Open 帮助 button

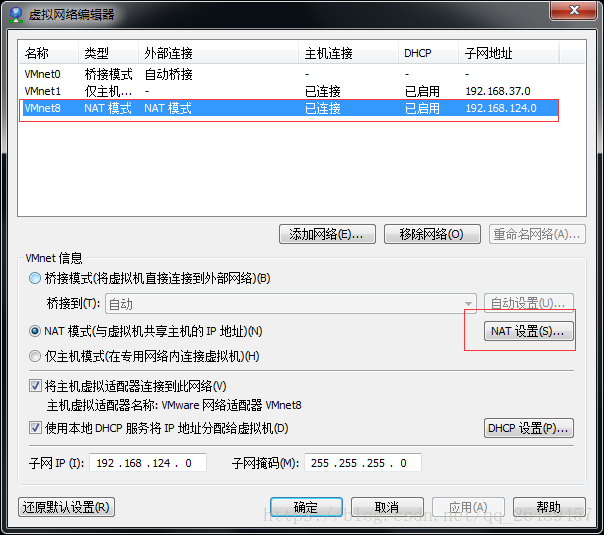[x=549, y=507]
